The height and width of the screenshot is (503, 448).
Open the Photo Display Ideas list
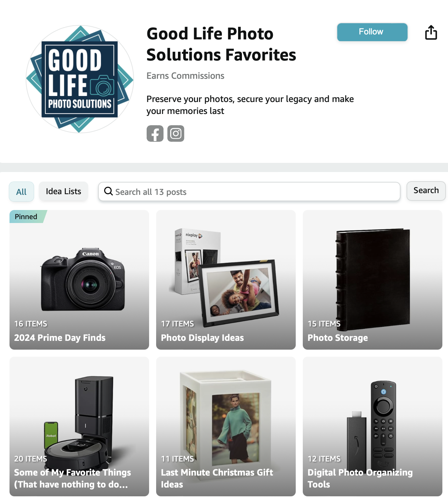click(x=226, y=280)
